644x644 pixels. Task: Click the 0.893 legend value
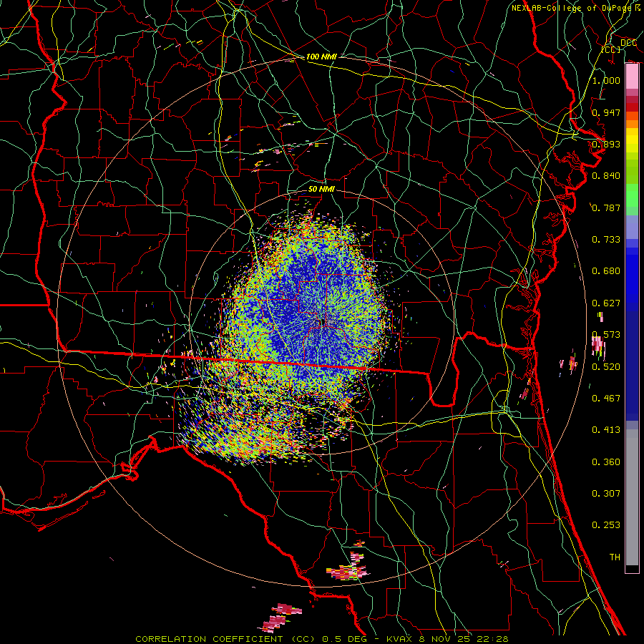[x=606, y=144]
